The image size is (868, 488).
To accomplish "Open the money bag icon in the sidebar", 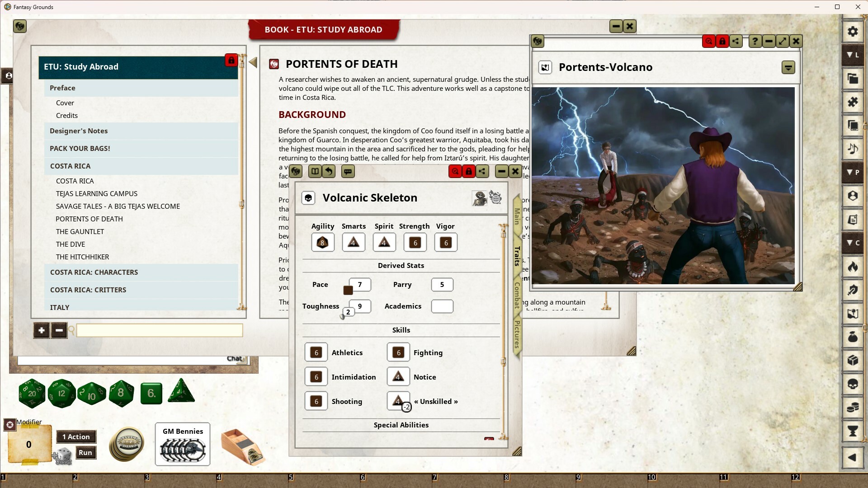I will coord(853,337).
